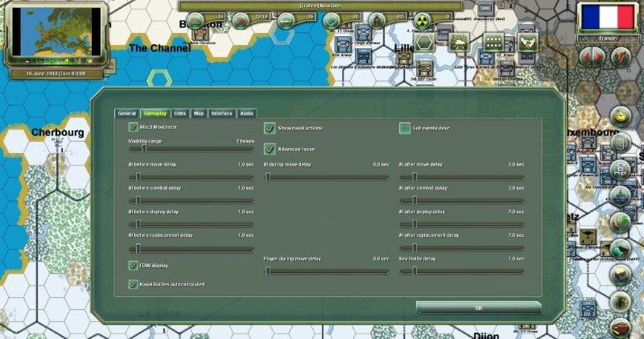Image resolution: width=644 pixels, height=339 pixels.
Task: Zoom out minimap with minus button
Action: tap(40, 62)
